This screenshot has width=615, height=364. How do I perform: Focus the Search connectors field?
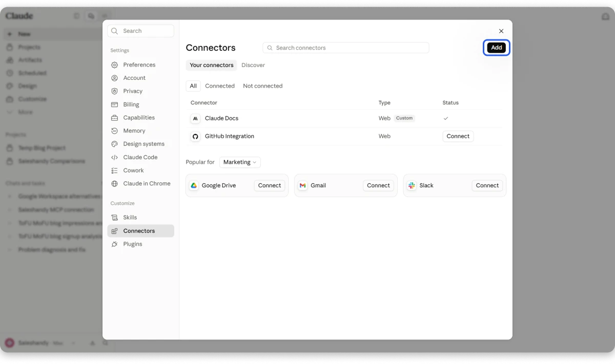pyautogui.click(x=346, y=48)
